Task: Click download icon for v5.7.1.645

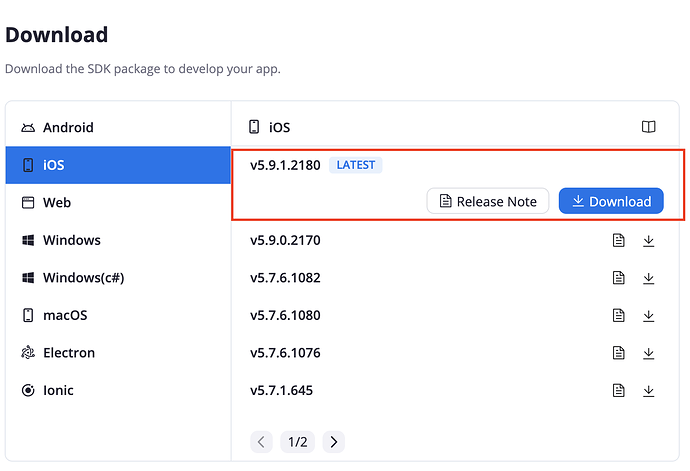Action: point(648,390)
